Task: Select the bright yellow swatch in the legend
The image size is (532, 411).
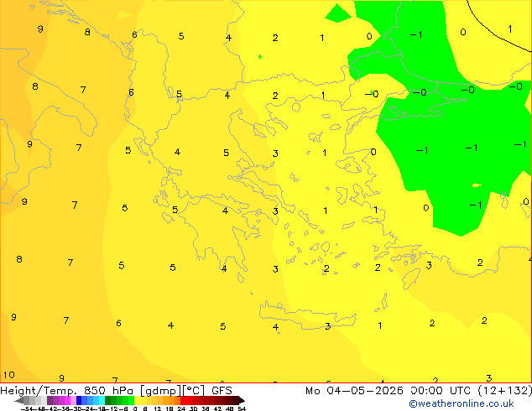Action: [137, 400]
